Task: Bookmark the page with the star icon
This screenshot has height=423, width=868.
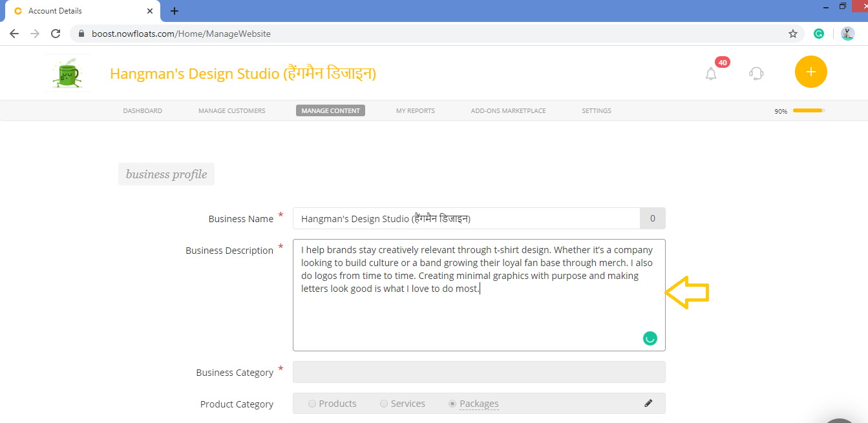Action: point(792,33)
